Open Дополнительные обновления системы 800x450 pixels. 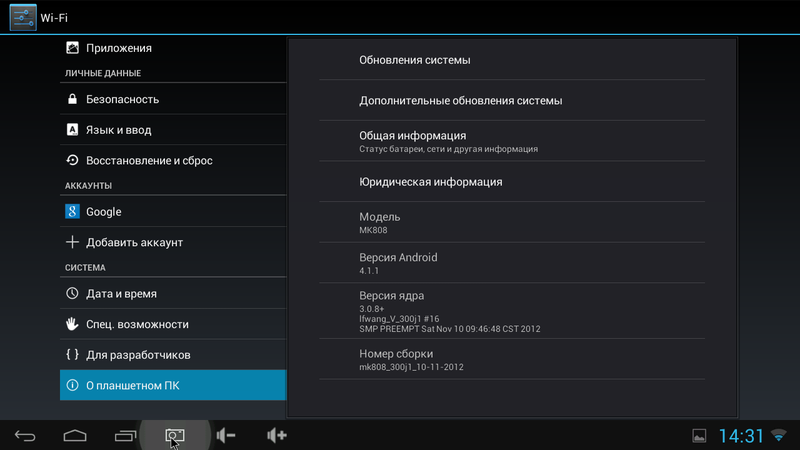pos(512,101)
